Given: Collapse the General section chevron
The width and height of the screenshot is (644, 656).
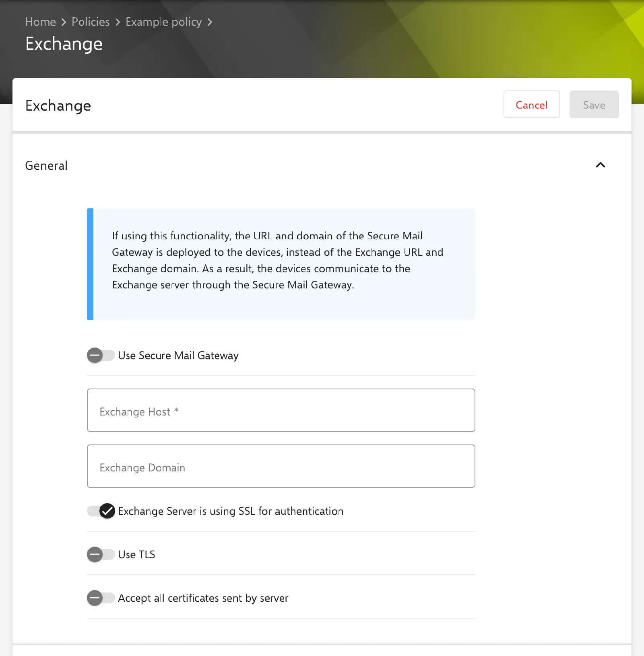Looking at the screenshot, I should [x=600, y=165].
